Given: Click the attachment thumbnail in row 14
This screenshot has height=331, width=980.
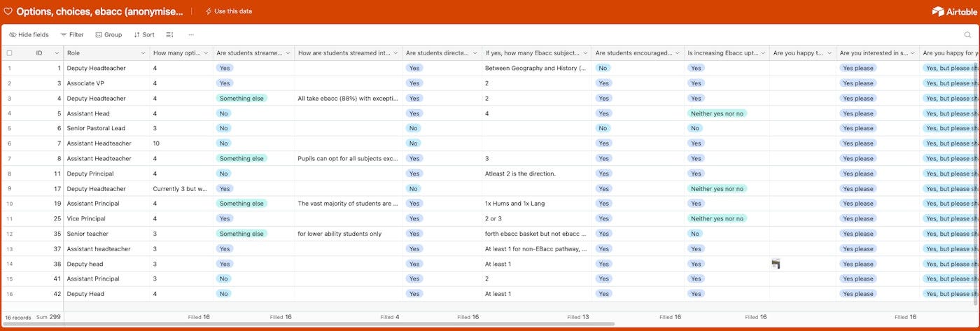Looking at the screenshot, I should (776, 264).
